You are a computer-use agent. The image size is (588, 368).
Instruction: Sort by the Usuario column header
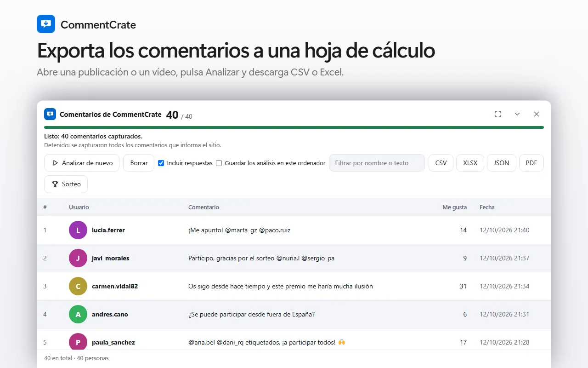(x=79, y=207)
